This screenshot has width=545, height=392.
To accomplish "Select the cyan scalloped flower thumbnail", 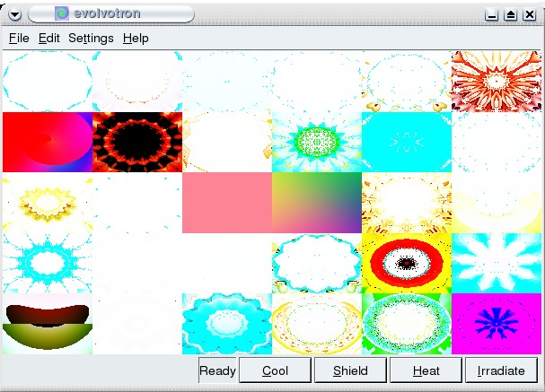I will [x=227, y=324].
